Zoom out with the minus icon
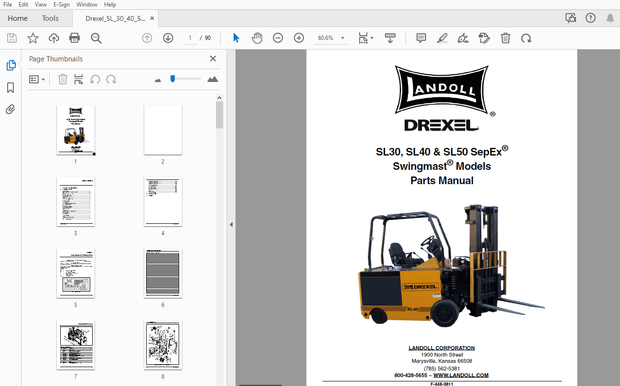This screenshot has width=620, height=386. [x=278, y=38]
